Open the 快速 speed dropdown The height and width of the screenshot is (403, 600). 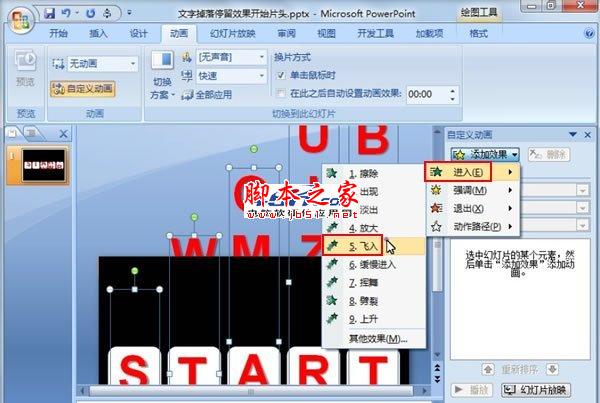point(262,76)
